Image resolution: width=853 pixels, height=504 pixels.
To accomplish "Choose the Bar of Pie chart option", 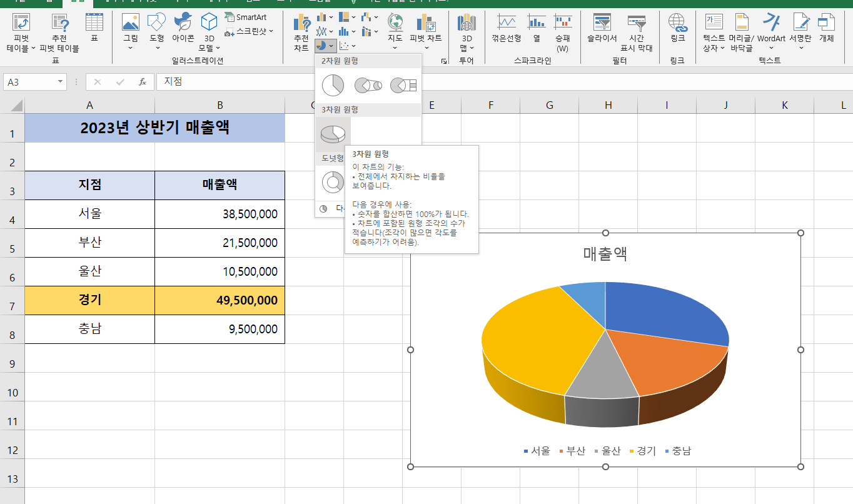I will [x=403, y=85].
